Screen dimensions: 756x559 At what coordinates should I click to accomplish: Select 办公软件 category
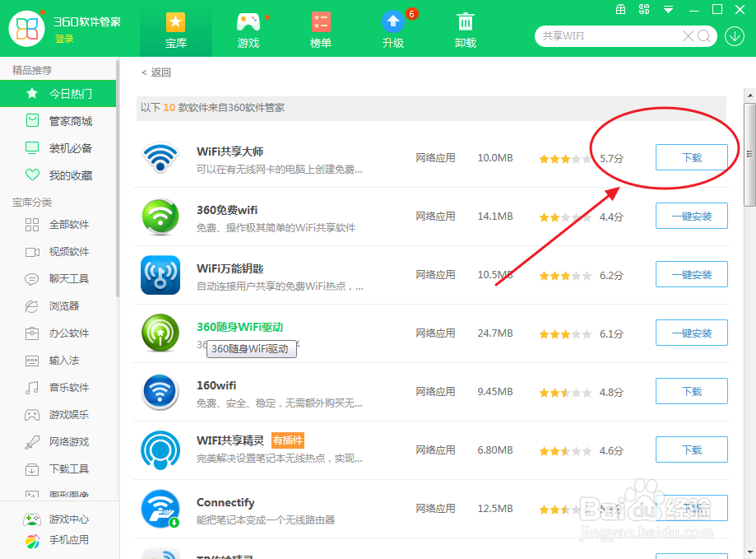pos(58,333)
